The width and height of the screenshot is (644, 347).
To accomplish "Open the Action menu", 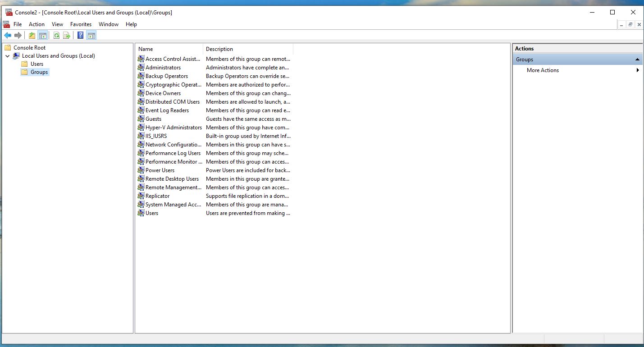I will (x=37, y=24).
